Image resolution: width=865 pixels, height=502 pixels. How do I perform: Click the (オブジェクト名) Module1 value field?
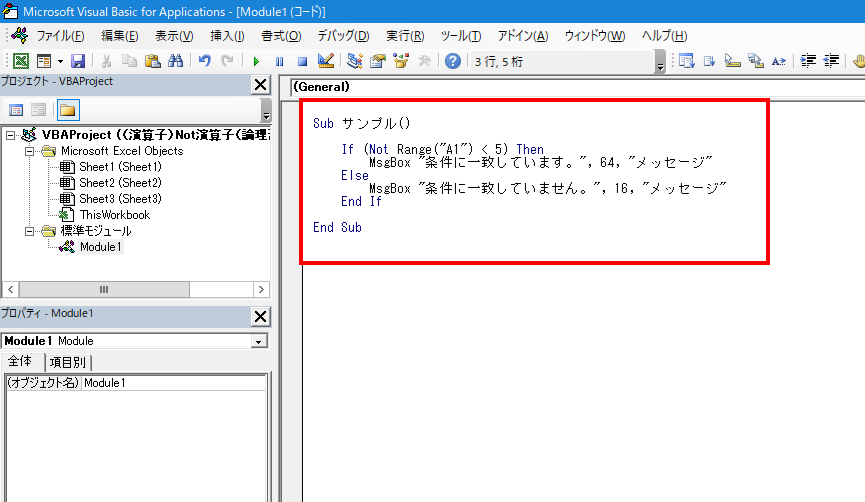coord(174,383)
